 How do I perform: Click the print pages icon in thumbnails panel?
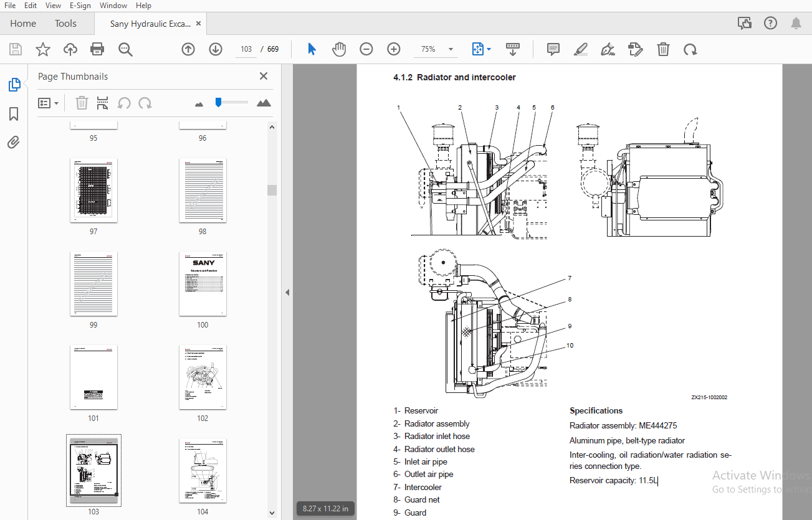click(103, 103)
